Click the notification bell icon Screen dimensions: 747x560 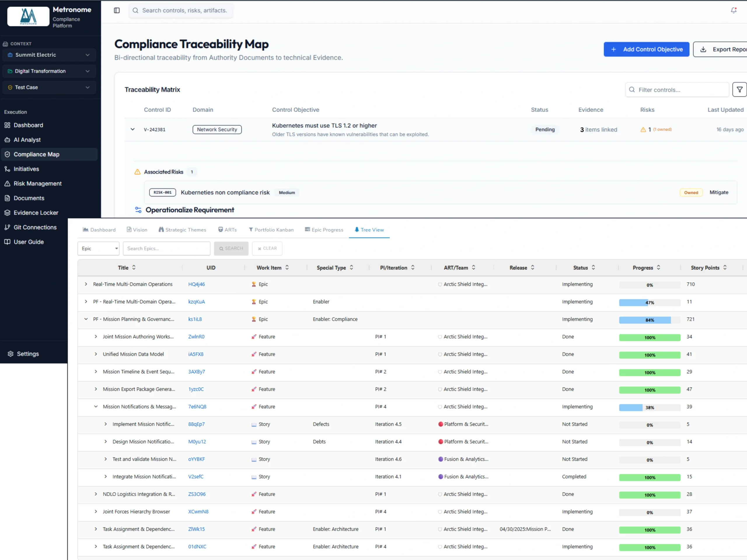pyautogui.click(x=734, y=10)
